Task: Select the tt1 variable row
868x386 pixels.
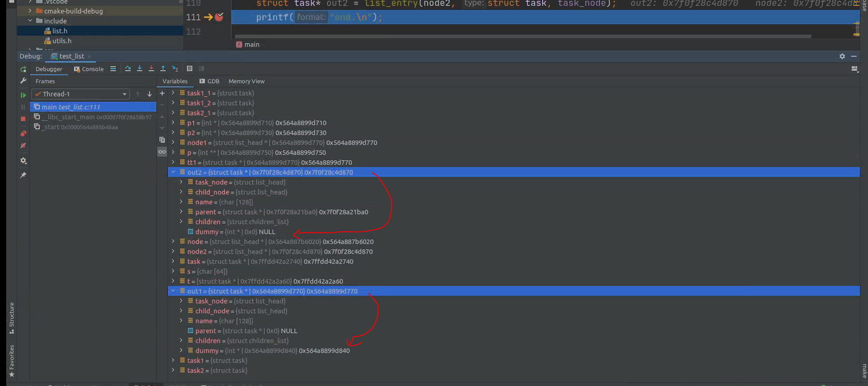Action: pos(514,162)
